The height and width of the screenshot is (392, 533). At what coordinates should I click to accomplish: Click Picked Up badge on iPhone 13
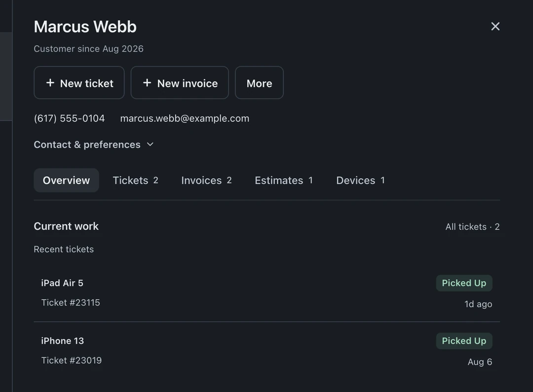point(464,341)
